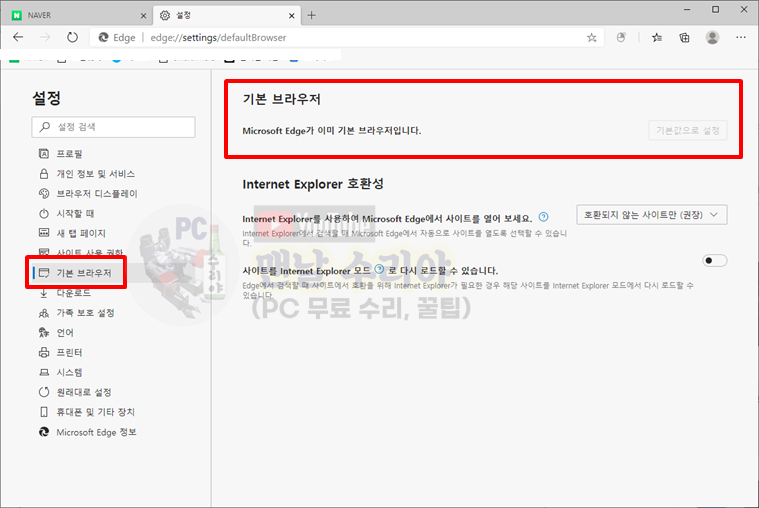The image size is (759, 508).
Task: Open 원래대로 설정 section
Action: (x=84, y=392)
